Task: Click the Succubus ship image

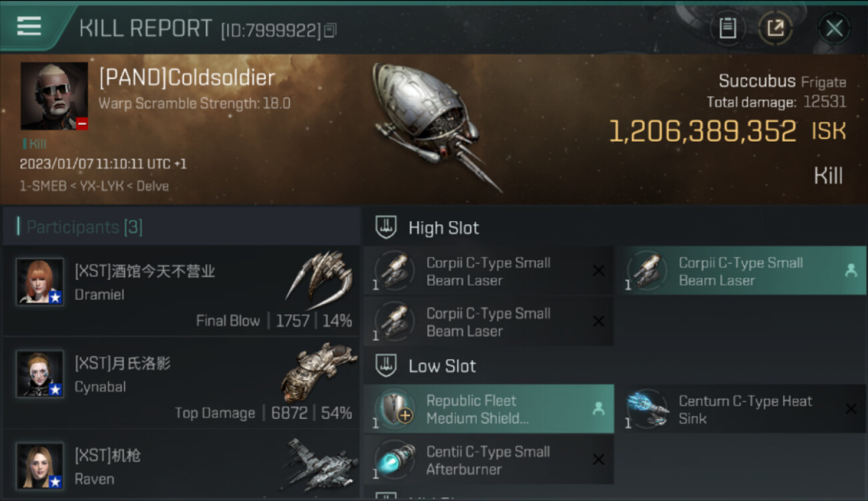Action: 435,127
